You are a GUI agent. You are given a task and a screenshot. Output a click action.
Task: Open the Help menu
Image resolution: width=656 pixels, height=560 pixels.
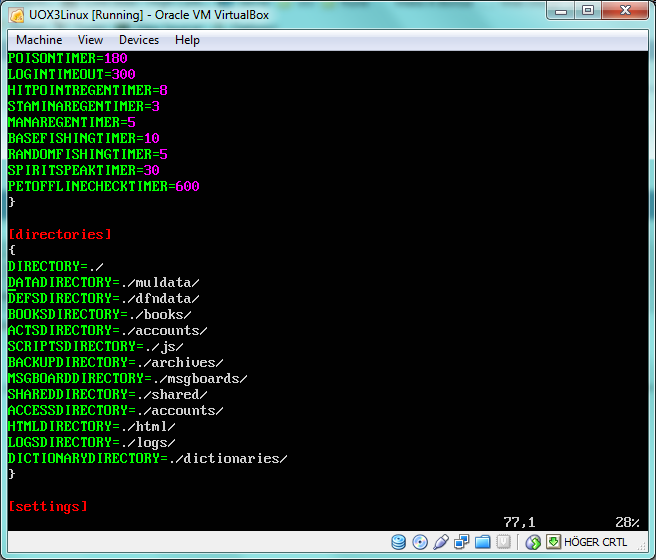pyautogui.click(x=187, y=40)
